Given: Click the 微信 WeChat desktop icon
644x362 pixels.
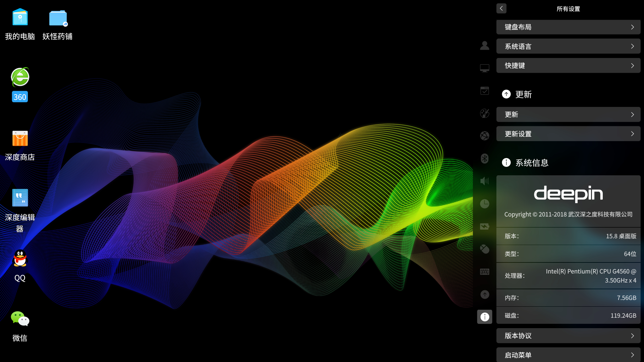Looking at the screenshot, I should tap(20, 319).
